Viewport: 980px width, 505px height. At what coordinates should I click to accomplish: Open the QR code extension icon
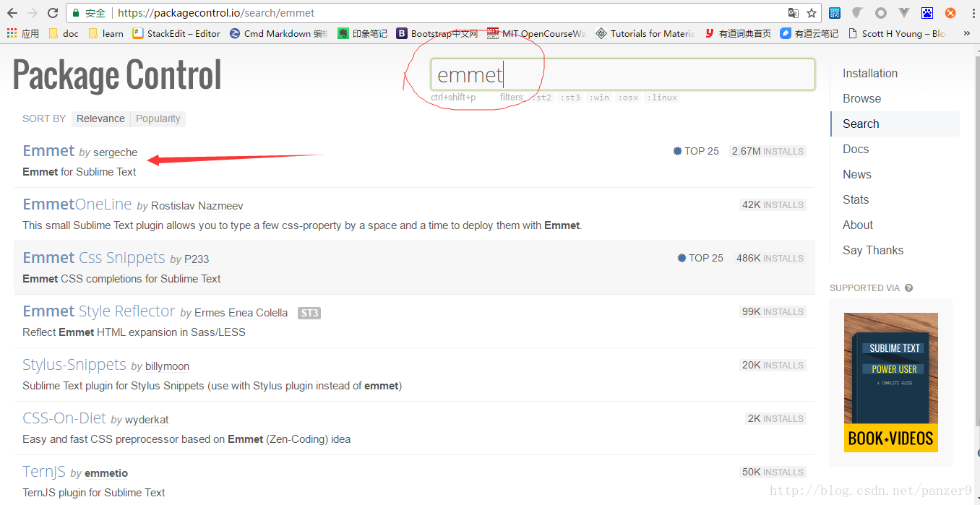click(x=835, y=13)
